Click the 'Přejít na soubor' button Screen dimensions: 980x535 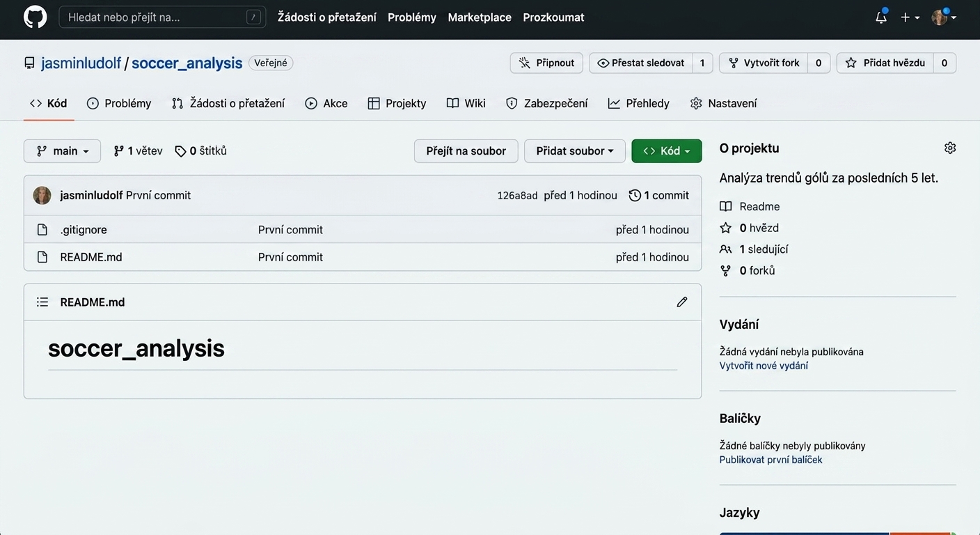coord(466,151)
